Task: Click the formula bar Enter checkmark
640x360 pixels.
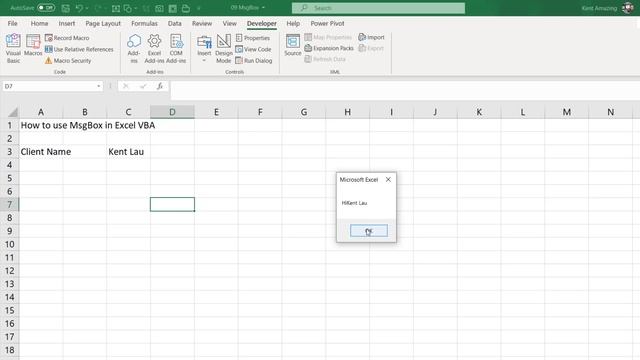Action: 143,86
